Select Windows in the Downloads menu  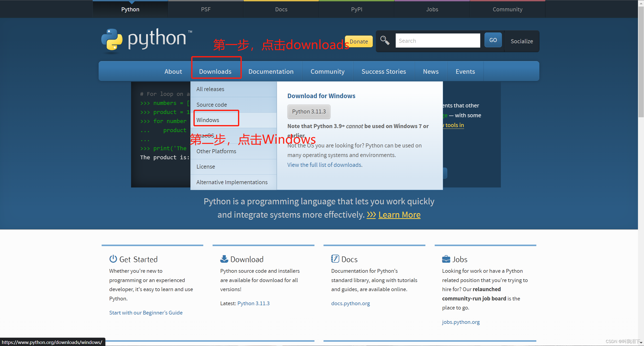click(208, 120)
